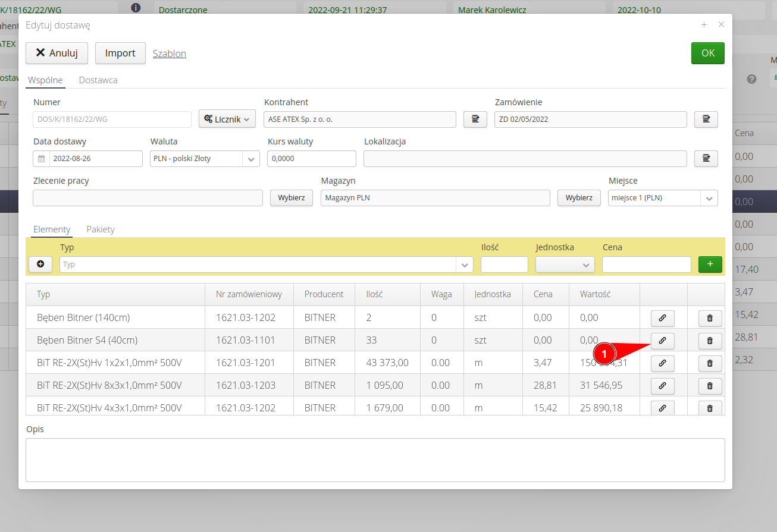Viewport: 777px width, 532px height.
Task: Delete the Bęben Bitner (140cm) row
Action: pos(709,319)
